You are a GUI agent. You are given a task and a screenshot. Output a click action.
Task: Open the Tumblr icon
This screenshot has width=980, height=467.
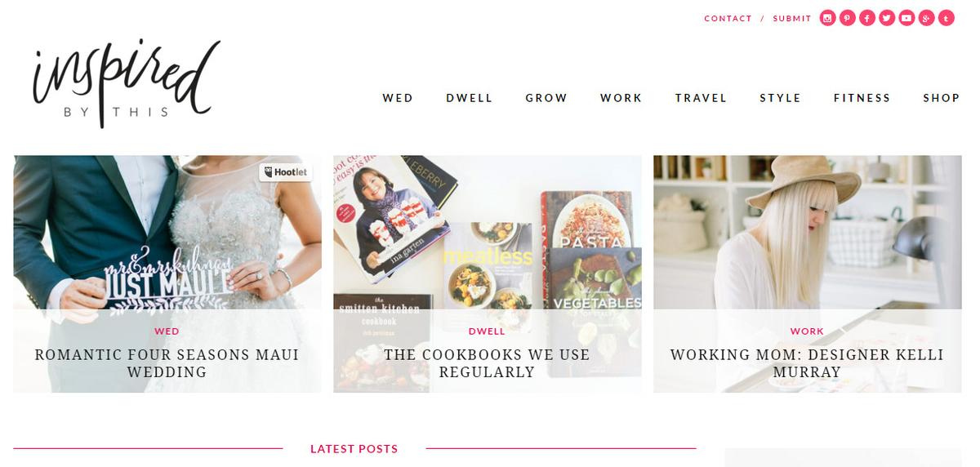click(x=946, y=18)
